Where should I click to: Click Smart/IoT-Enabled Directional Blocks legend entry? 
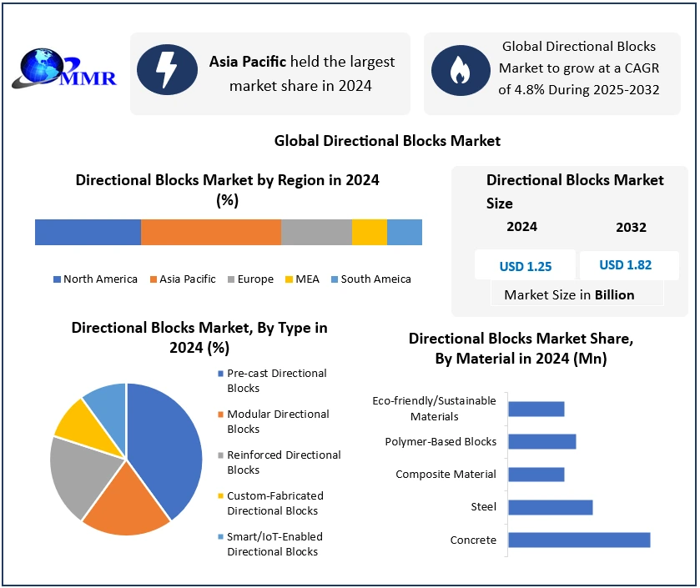pyautogui.click(x=274, y=544)
